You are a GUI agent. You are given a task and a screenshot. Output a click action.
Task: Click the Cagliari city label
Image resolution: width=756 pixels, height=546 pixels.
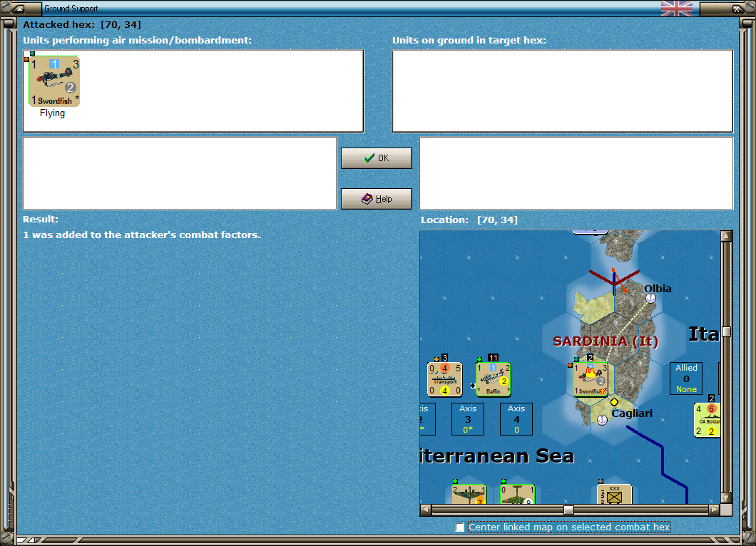[632, 413]
